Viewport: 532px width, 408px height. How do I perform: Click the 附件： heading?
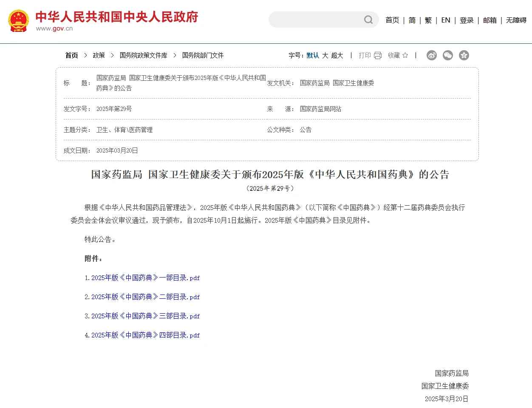[93, 258]
